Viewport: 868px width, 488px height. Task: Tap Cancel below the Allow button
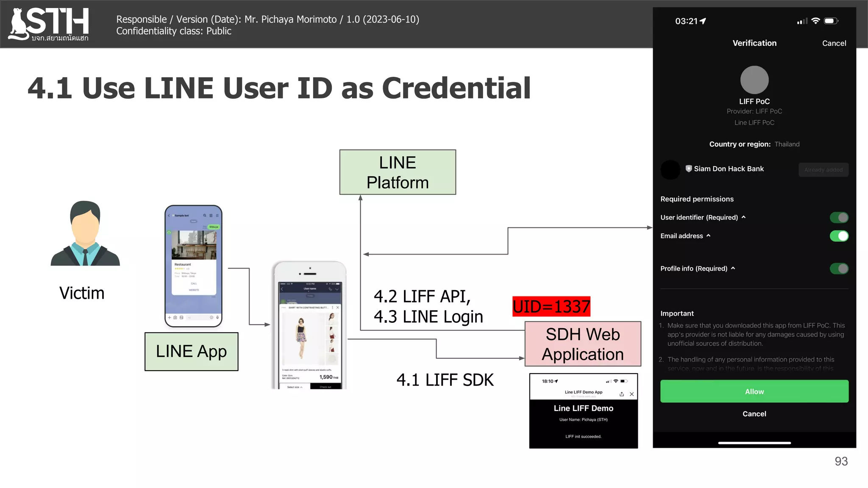pos(754,414)
